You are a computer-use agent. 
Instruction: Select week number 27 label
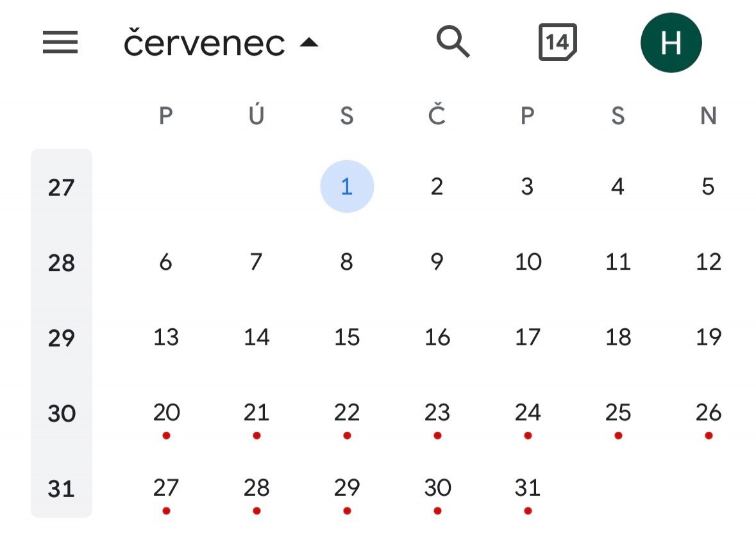pyautogui.click(x=62, y=188)
